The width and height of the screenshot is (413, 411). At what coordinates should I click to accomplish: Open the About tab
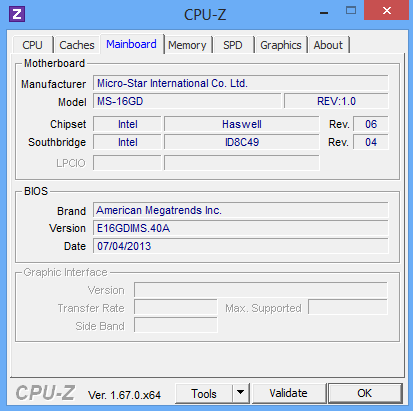point(328,45)
